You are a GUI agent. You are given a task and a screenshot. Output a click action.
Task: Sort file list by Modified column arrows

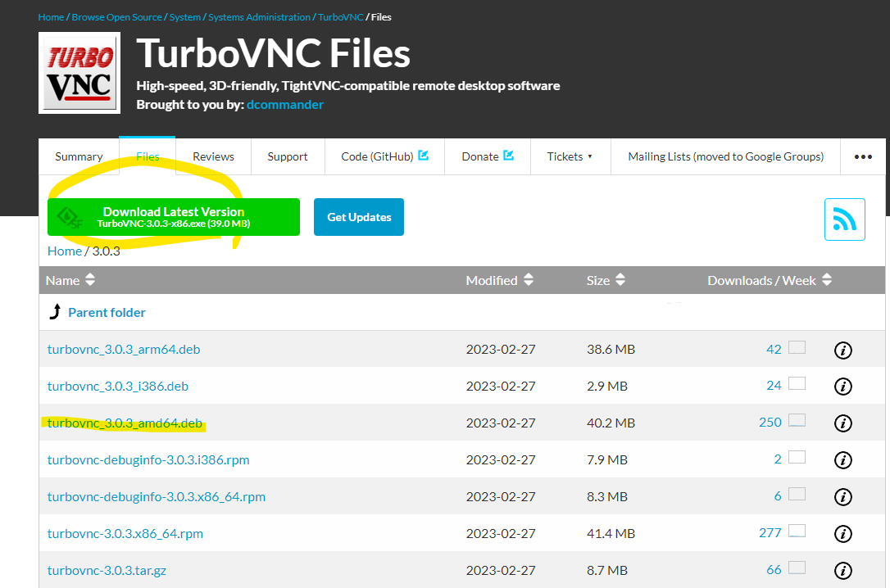(529, 279)
